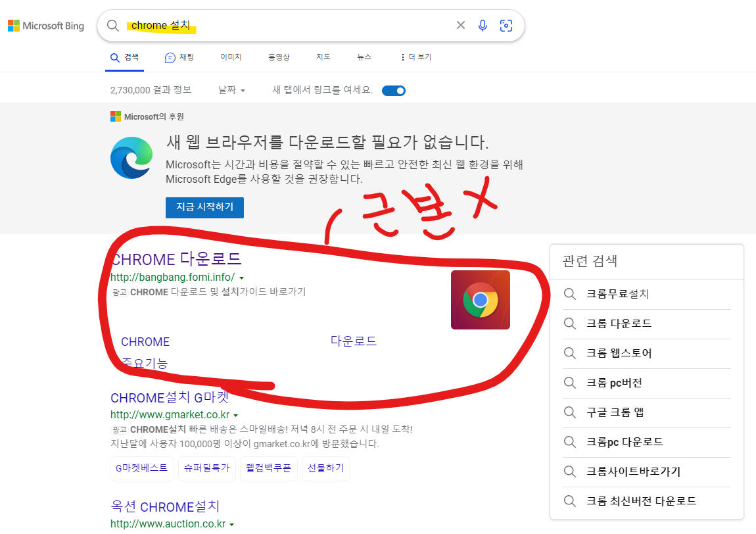Click the magnifier icon in search box
The width and height of the screenshot is (756, 534).
(113, 26)
